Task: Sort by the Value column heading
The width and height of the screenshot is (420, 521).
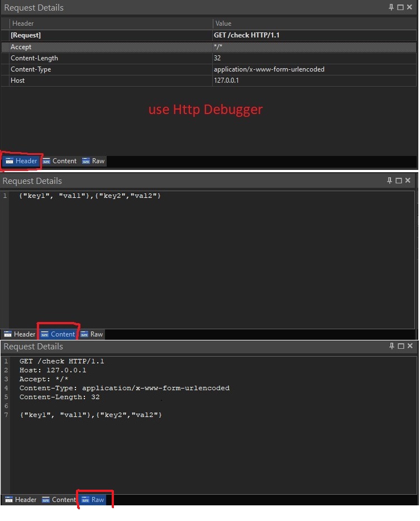Action: [x=314, y=23]
